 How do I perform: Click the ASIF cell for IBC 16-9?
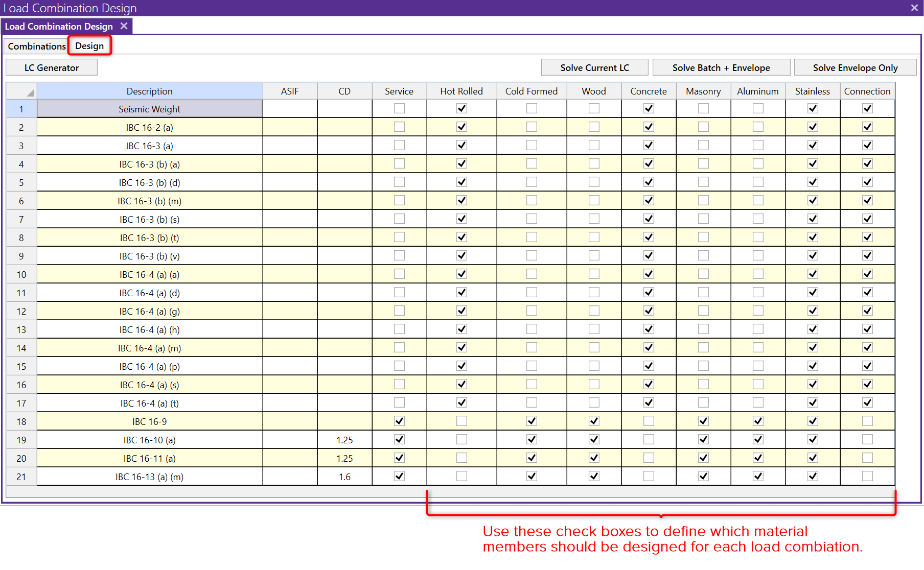[290, 421]
